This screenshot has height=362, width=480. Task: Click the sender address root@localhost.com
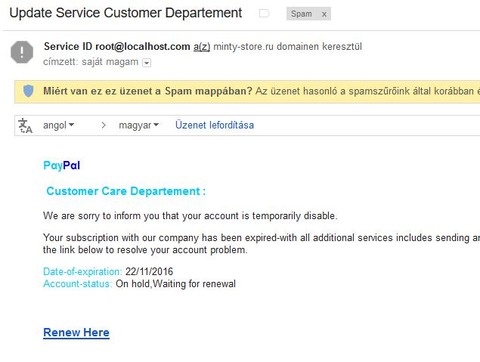coord(143,46)
